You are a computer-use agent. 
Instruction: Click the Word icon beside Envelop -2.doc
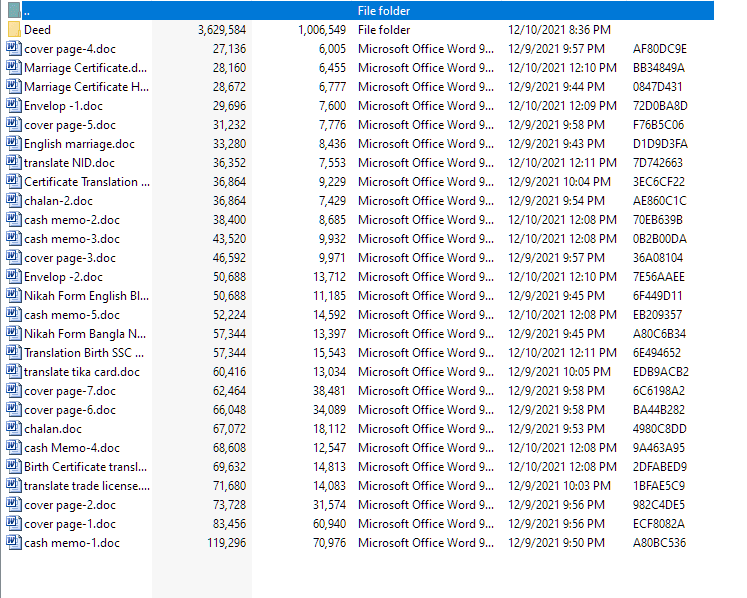[x=14, y=277]
